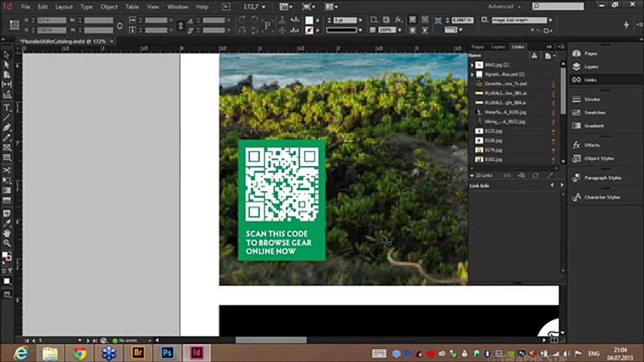Screen dimensions: 644x362
Task: Select the Zoom tool
Action: tap(7, 243)
